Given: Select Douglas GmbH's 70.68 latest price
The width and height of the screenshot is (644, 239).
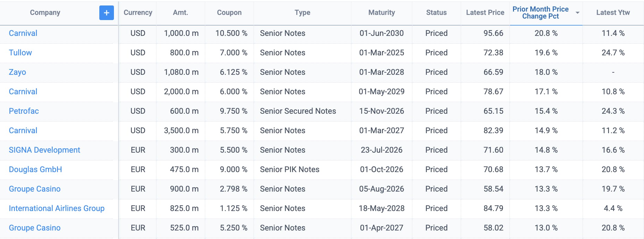Looking at the screenshot, I should 494,169.
